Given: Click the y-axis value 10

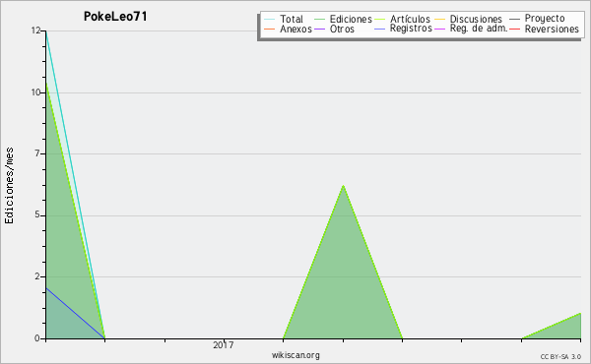Looking at the screenshot, I should [x=36, y=92].
